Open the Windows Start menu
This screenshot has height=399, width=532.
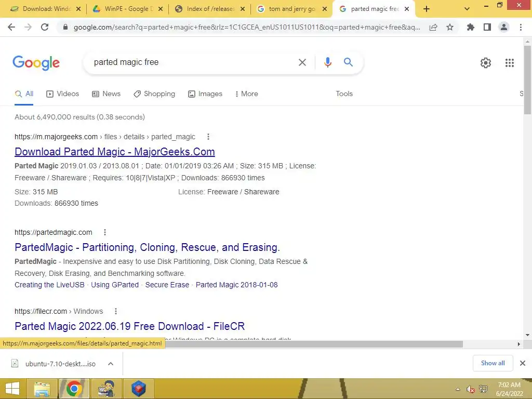[x=12, y=389]
